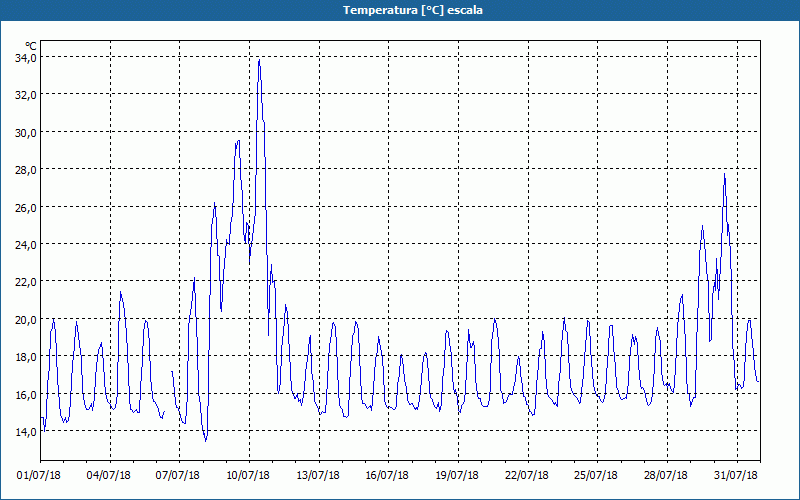Select the 32,0 axis value
Screen dimensions: 800x500
click(25, 95)
